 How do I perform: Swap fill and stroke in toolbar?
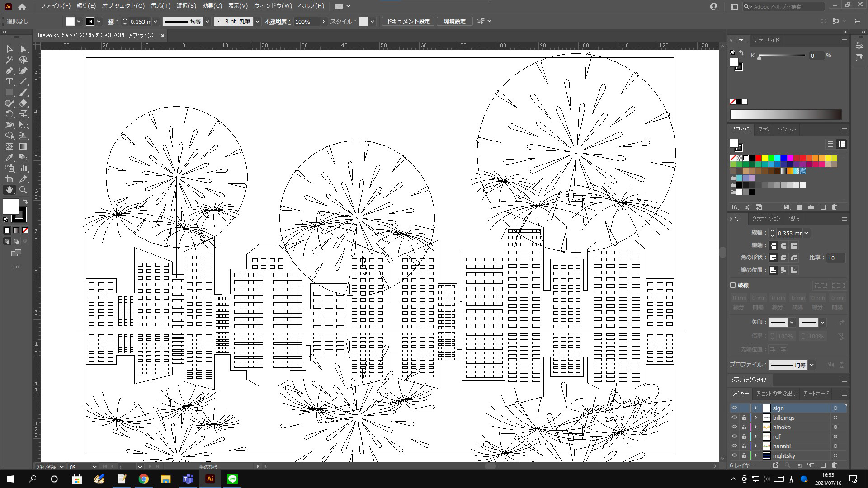pos(25,202)
